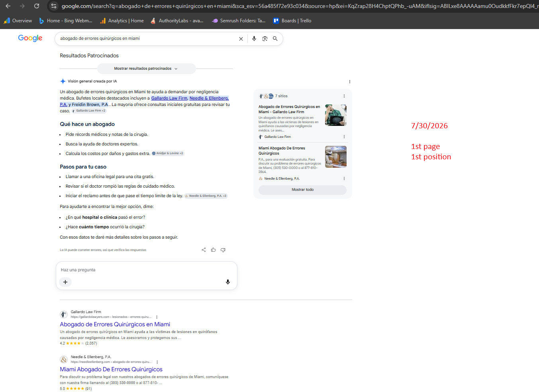Give thumbs up to AI overview
The width and height of the screenshot is (539, 392).
(x=214, y=250)
